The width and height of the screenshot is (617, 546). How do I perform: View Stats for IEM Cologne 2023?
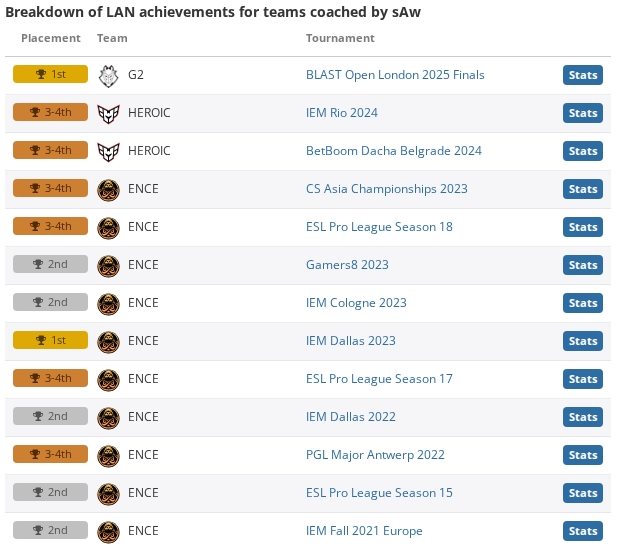point(583,303)
